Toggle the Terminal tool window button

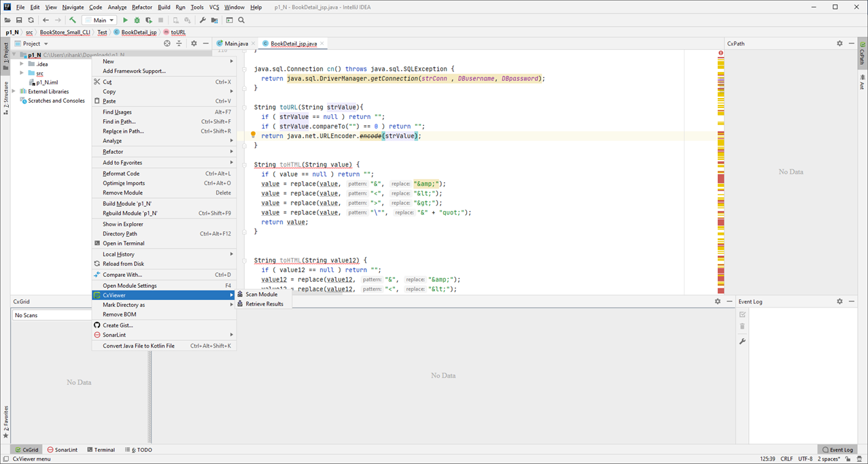tap(101, 450)
